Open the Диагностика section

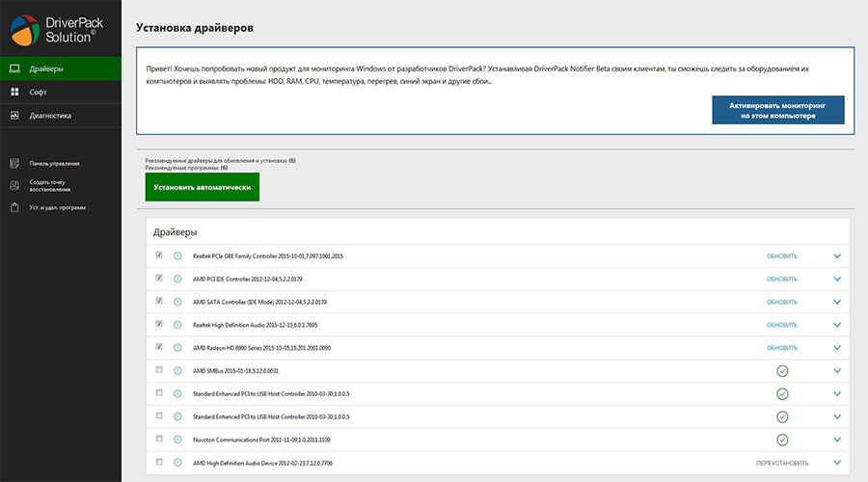coord(61,115)
